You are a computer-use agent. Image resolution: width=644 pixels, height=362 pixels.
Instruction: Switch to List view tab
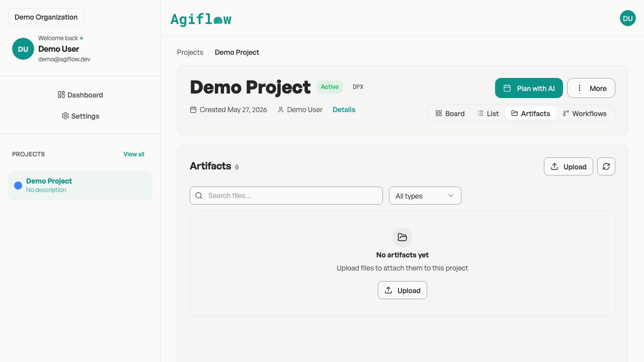[x=488, y=114]
